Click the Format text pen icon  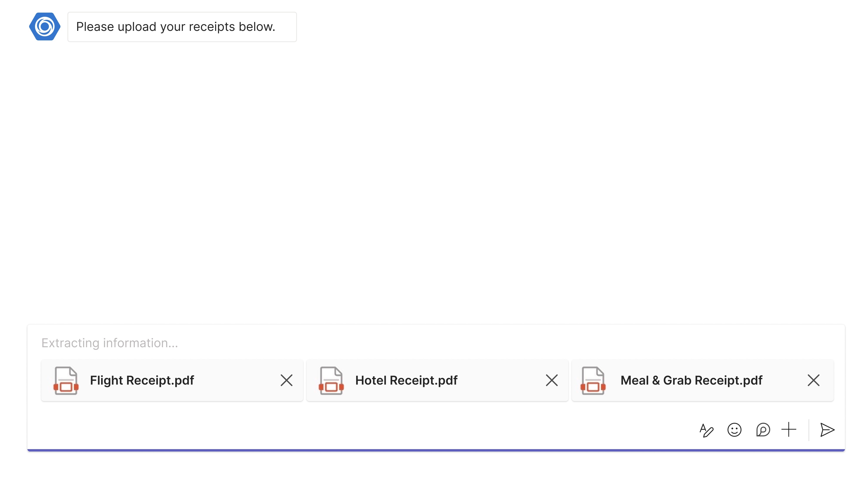tap(706, 430)
